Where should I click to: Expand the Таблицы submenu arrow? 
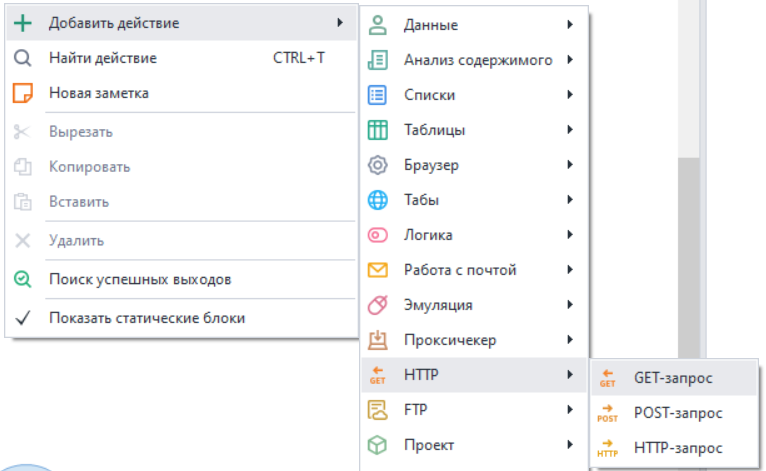click(x=569, y=130)
